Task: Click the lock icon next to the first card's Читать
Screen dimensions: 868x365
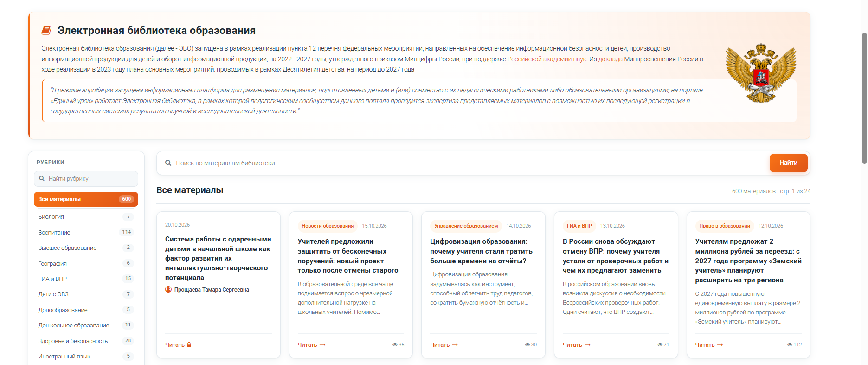Action: [189, 345]
